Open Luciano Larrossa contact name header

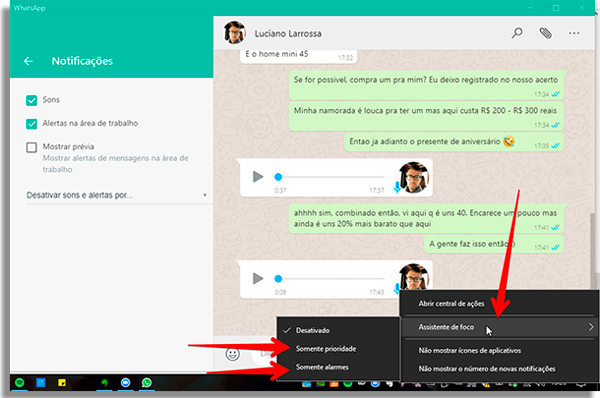288,34
